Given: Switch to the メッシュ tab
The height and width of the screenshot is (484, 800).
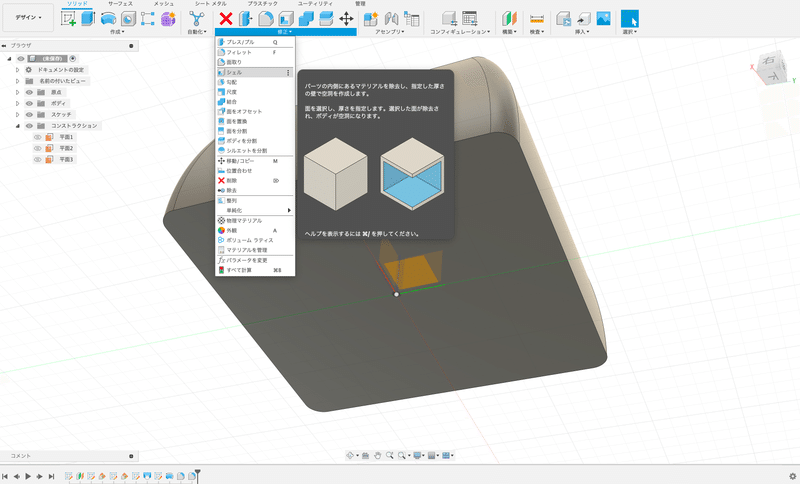Looking at the screenshot, I should 163,4.
